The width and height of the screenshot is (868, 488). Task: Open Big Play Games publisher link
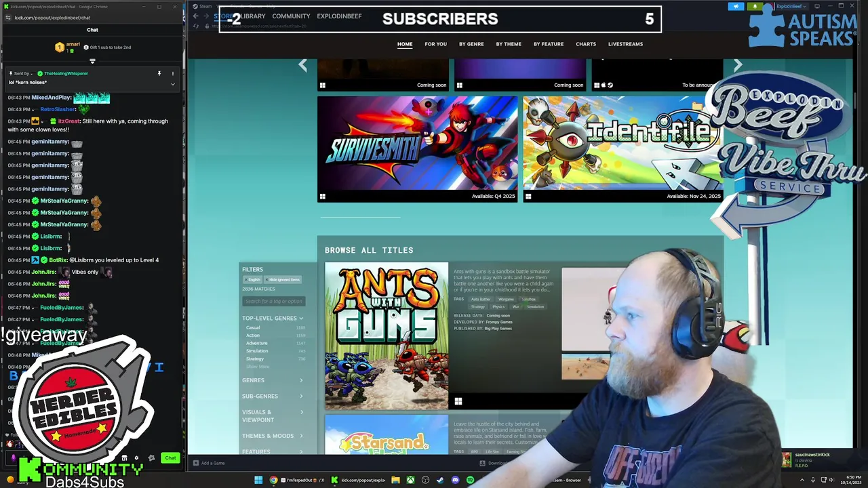coord(498,328)
